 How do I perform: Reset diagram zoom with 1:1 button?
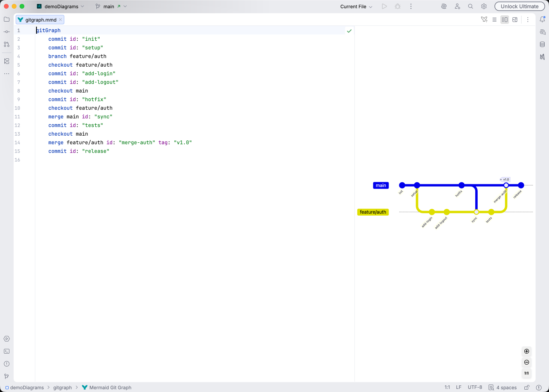tap(526, 373)
